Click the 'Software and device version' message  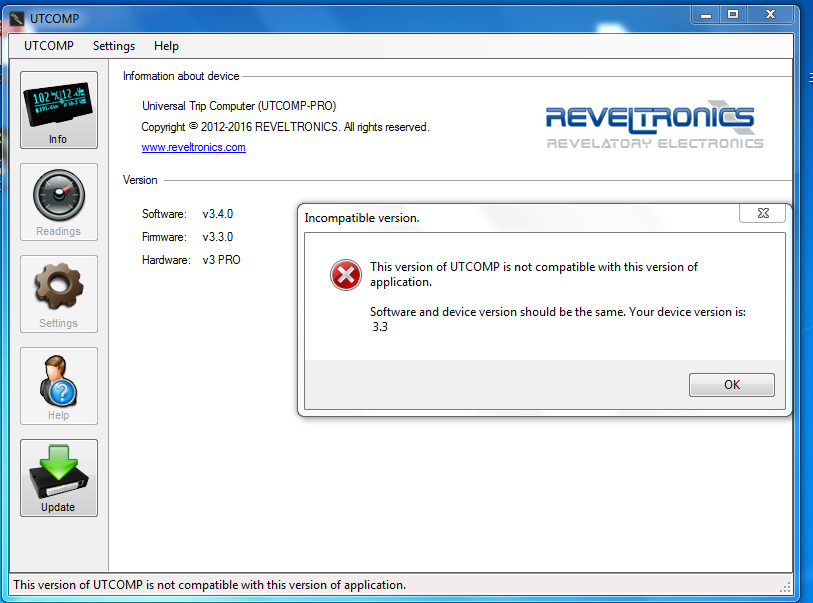coord(557,319)
